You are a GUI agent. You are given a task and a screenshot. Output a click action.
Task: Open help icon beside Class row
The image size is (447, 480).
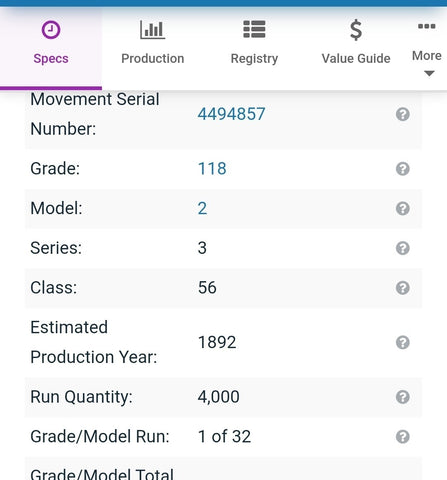coord(403,288)
